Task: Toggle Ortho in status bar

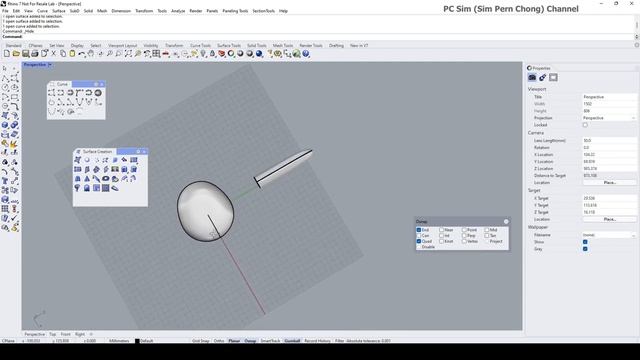Action: (x=219, y=340)
